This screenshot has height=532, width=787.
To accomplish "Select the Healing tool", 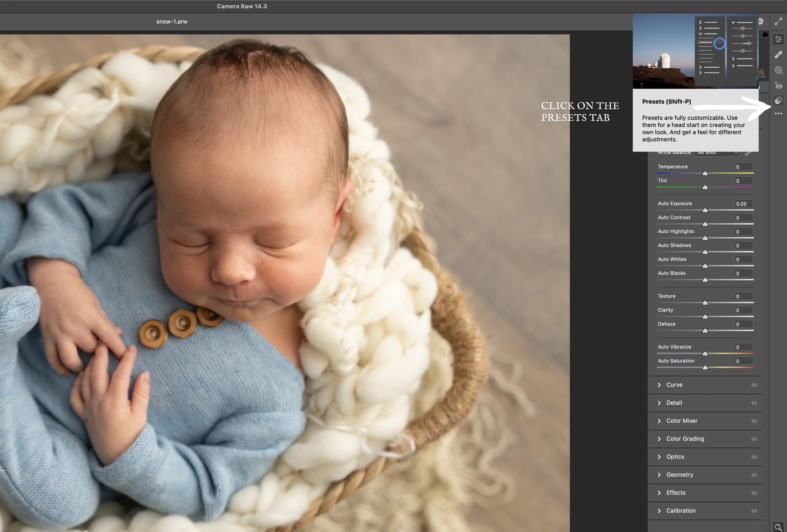I will coord(778,54).
